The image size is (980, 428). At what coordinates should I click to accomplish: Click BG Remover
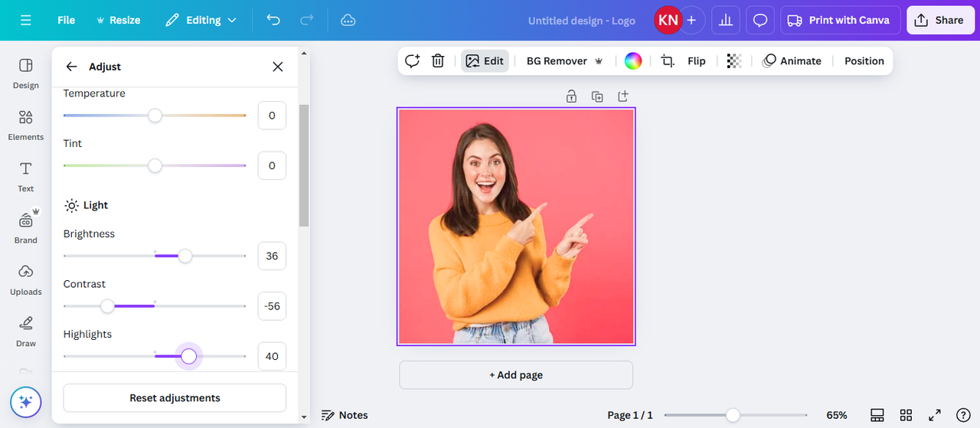click(565, 61)
